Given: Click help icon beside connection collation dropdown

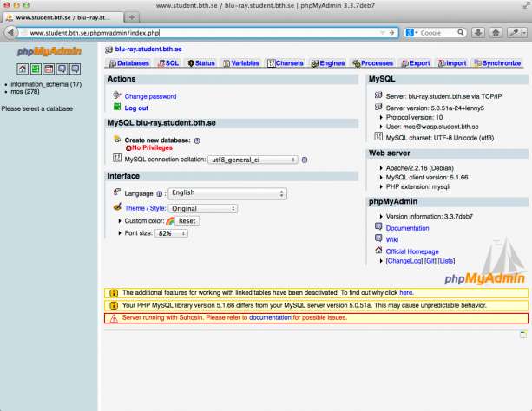Looking at the screenshot, I should [305, 160].
